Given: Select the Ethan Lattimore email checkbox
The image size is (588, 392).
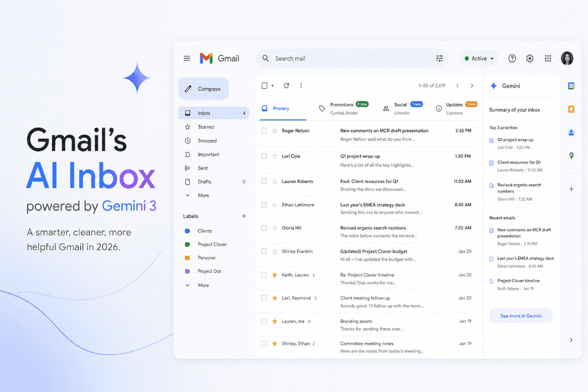Looking at the screenshot, I should pyautogui.click(x=264, y=205).
